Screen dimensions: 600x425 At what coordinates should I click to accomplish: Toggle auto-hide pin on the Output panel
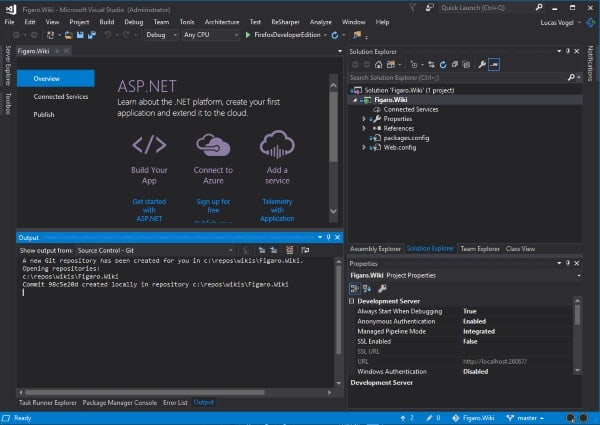[328, 238]
